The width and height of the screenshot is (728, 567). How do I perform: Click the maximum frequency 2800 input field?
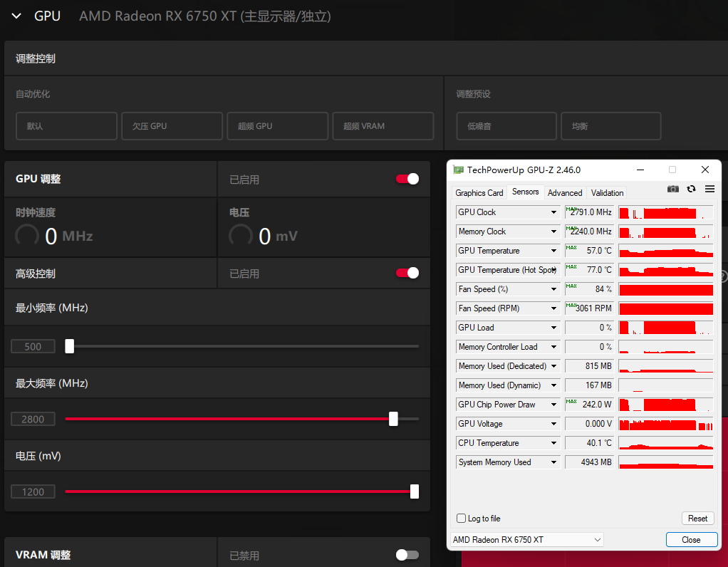point(33,420)
